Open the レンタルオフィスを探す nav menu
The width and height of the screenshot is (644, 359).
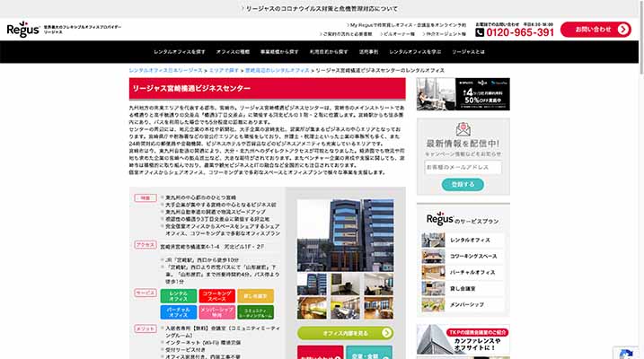pos(180,52)
